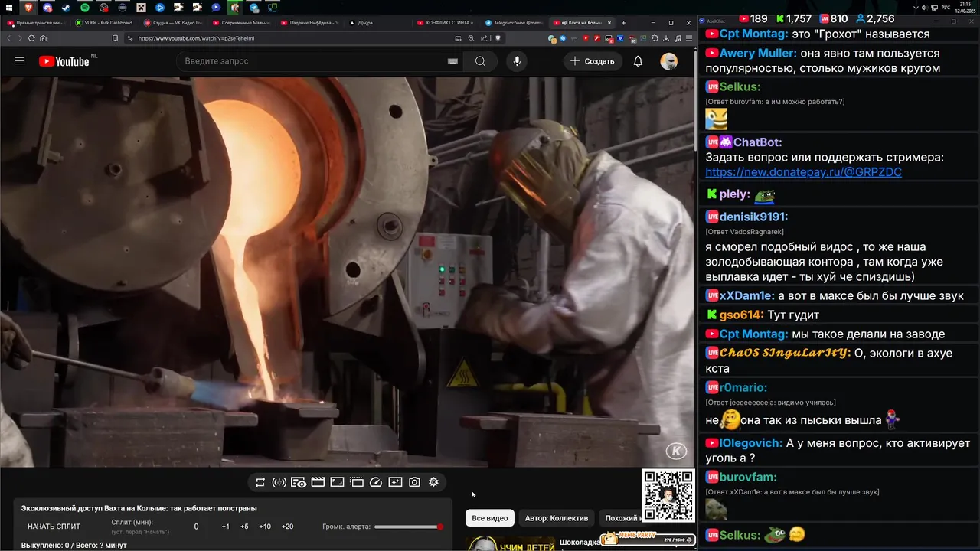Click the '+20' split minutes button
Viewport: 980px width, 551px height.
pos(287,527)
